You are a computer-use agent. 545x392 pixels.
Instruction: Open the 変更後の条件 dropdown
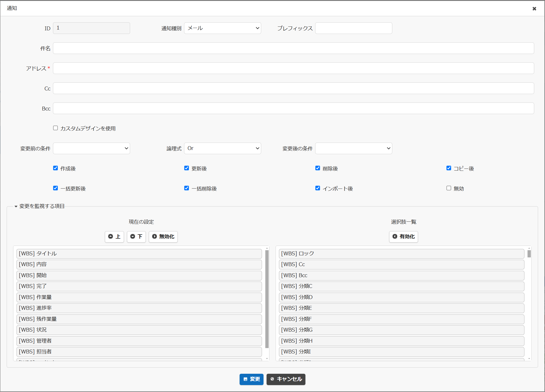(x=354, y=148)
